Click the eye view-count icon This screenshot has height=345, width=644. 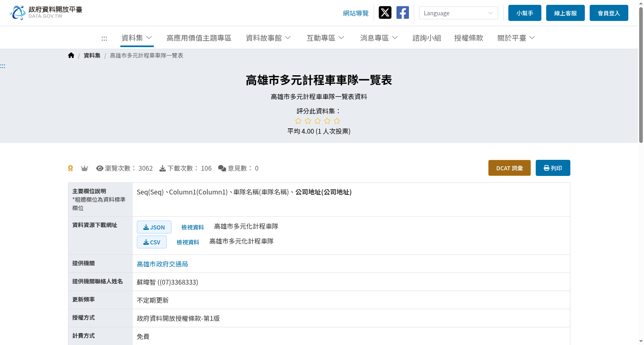pos(100,168)
